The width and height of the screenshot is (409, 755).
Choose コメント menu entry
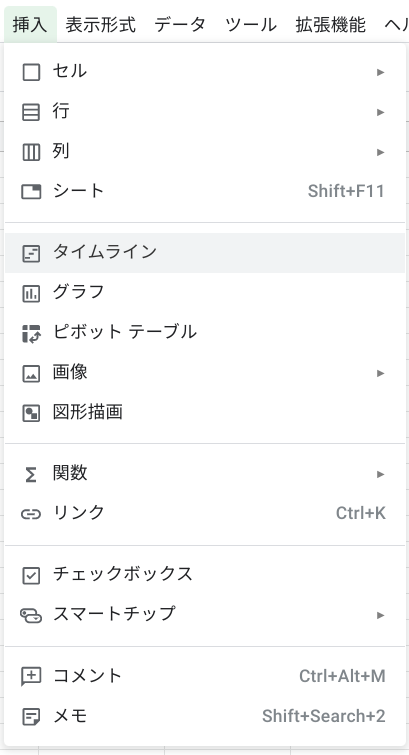(x=205, y=676)
